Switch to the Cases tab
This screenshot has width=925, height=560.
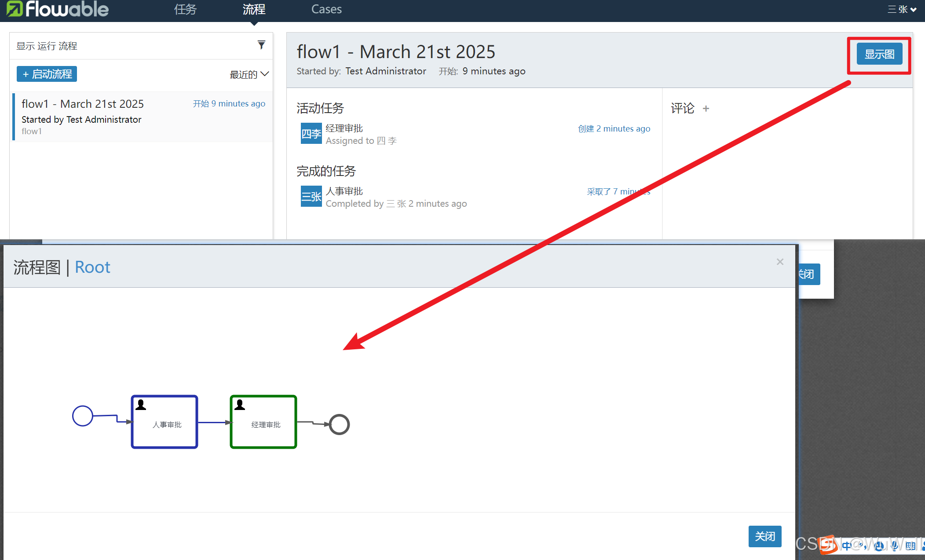326,9
